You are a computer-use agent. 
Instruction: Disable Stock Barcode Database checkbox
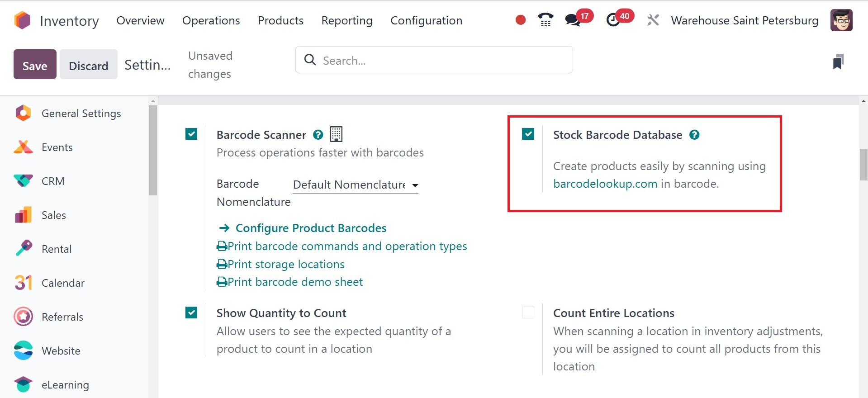528,134
